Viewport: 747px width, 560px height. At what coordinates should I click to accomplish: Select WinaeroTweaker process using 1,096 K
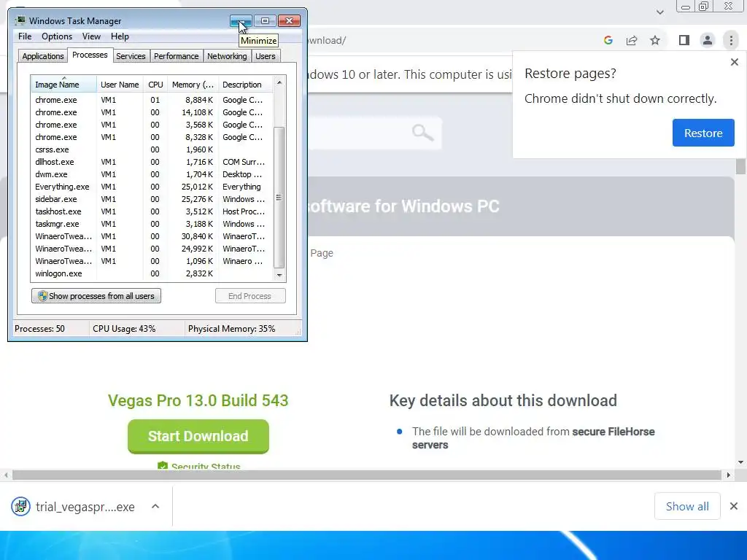[x=152, y=261]
